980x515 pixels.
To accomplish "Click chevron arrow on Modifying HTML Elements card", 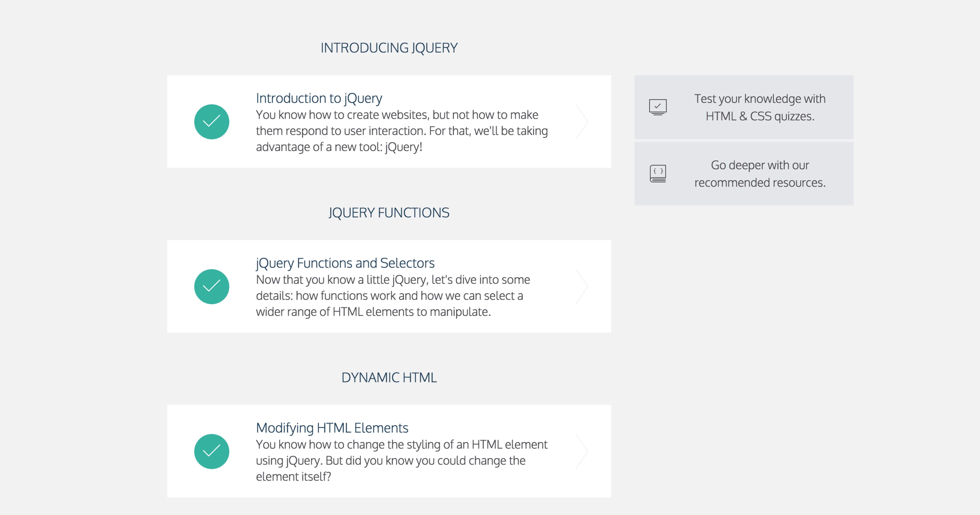I will tap(582, 451).
